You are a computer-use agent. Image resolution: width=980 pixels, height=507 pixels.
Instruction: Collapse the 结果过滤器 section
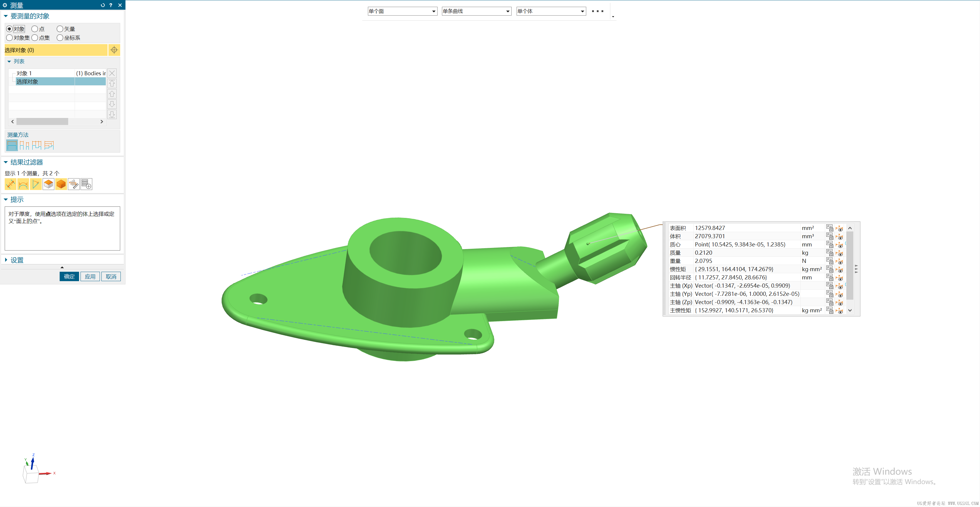[6, 162]
